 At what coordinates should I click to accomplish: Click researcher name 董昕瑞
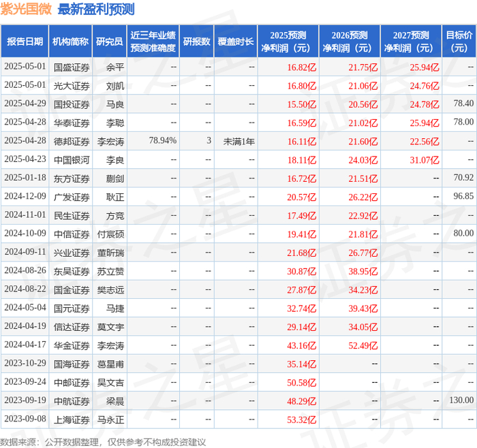click(110, 253)
